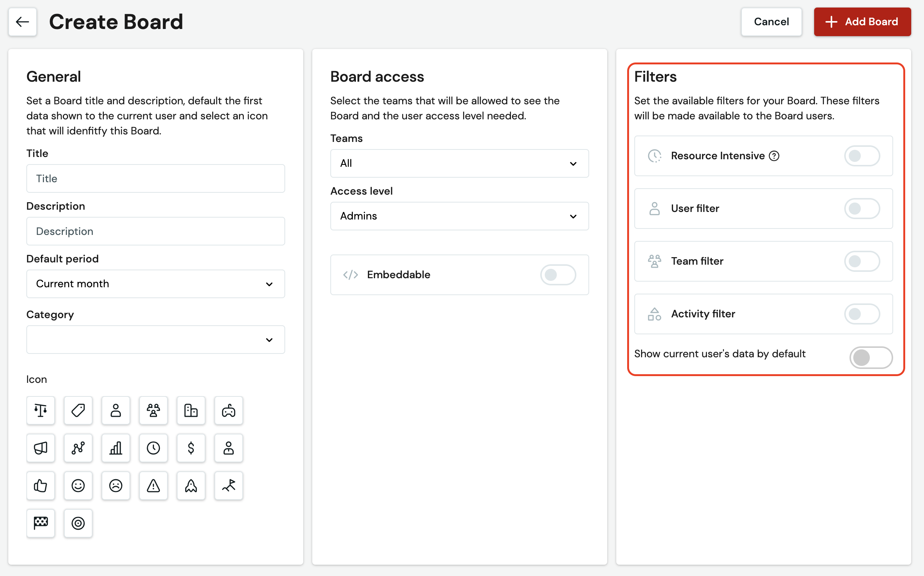The image size is (924, 576).
Task: Select the group of people board icon
Action: 153,410
